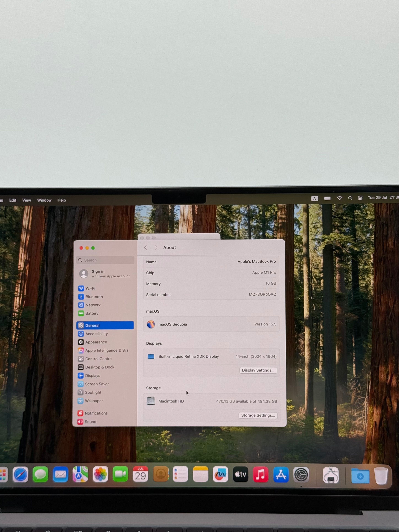Close the System Settings window
The image size is (399, 532).
point(81,248)
